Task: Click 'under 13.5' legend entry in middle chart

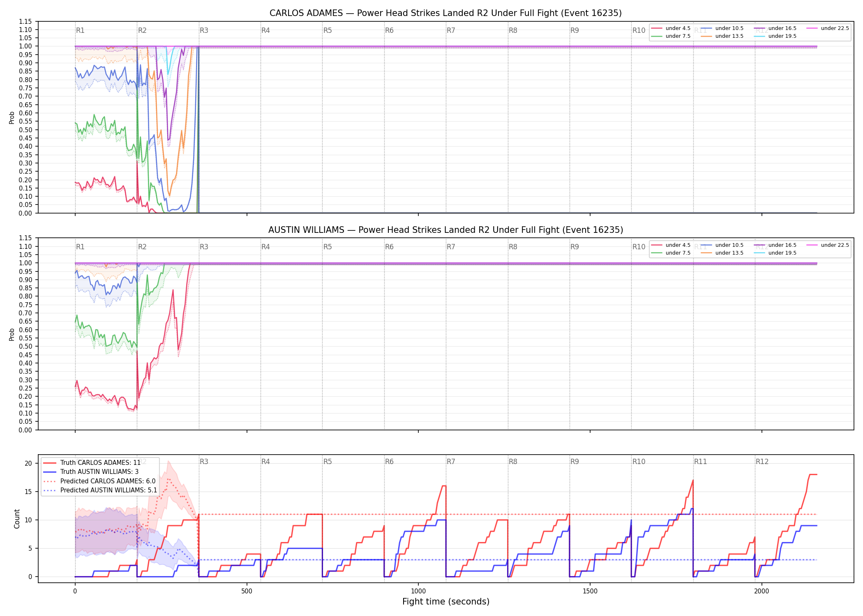Action: pyautogui.click(x=722, y=253)
